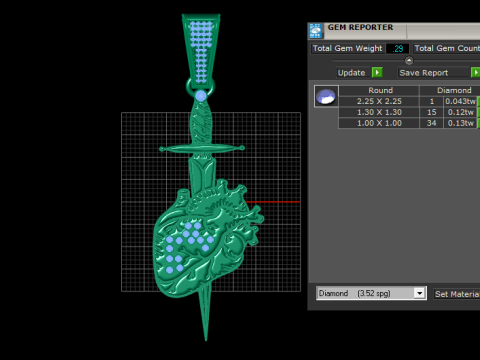This screenshot has width=480, height=360.
Task: Click the Total Gem Weight value .29
Action: coord(397,49)
